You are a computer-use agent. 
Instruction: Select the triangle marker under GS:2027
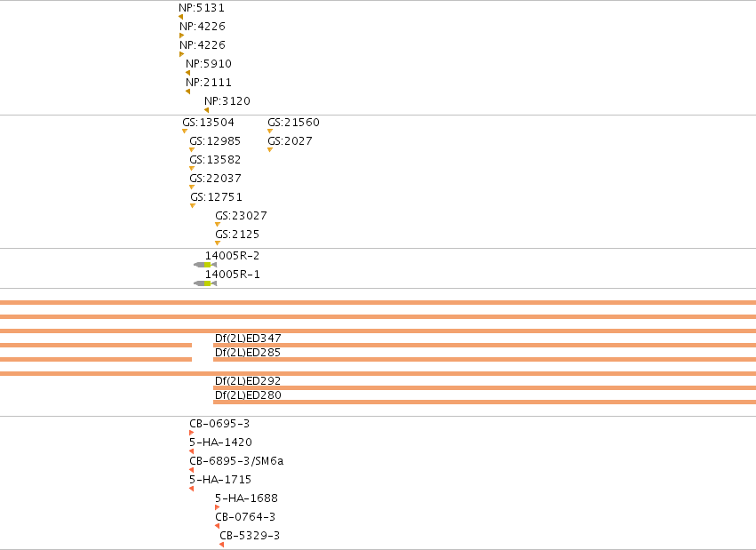tap(270, 150)
